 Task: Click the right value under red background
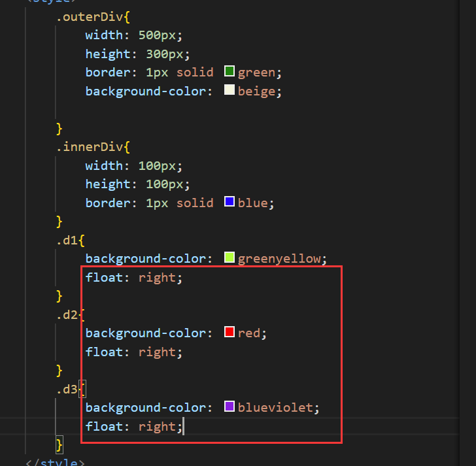[x=157, y=352]
